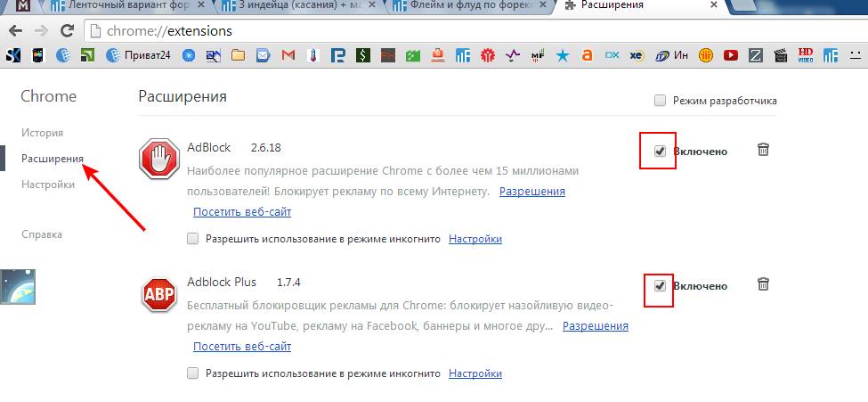This screenshot has width=868, height=402.
Task: Remove Adblock Plus with its trash icon
Action: [x=763, y=284]
